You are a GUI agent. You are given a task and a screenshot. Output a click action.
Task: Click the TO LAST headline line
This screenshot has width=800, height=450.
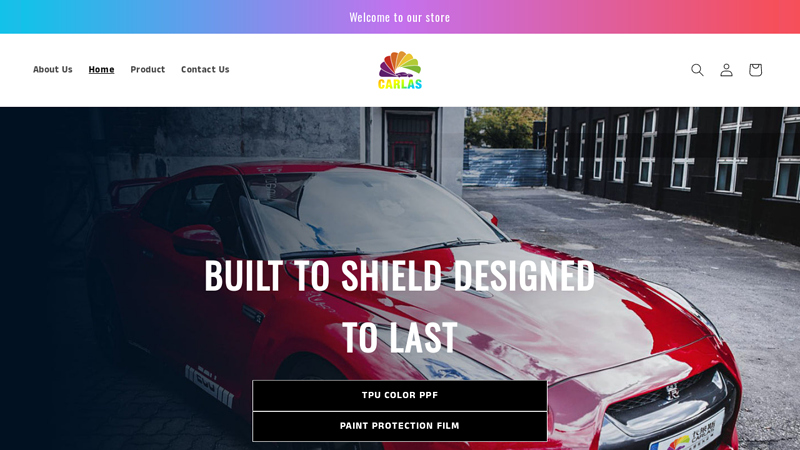coord(399,337)
